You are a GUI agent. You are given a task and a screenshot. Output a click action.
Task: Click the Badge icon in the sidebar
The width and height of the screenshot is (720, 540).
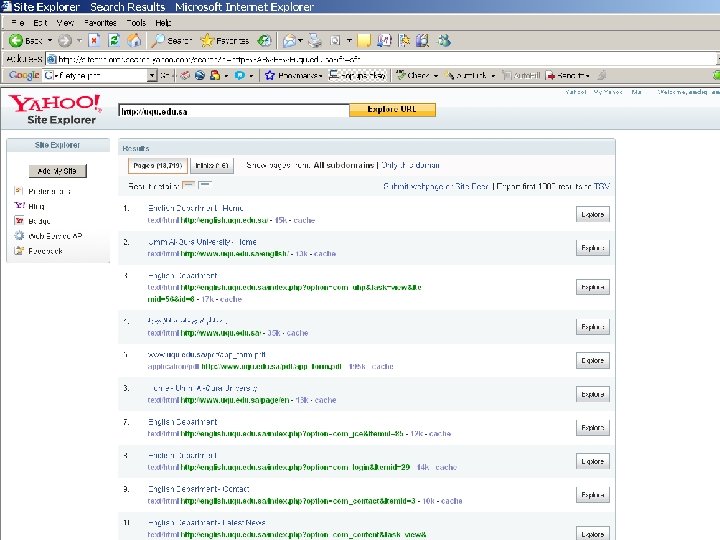click(x=19, y=221)
